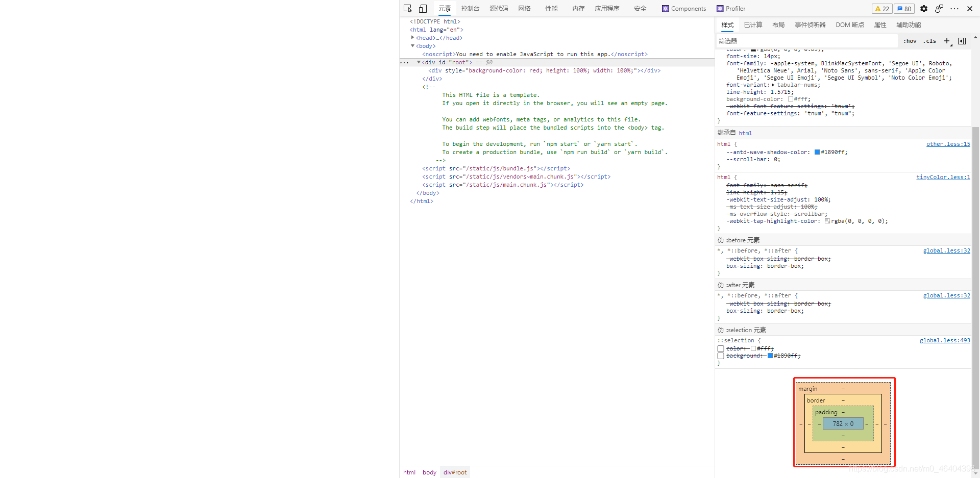
Task: Focus the styles filter input field
Action: coord(807,41)
